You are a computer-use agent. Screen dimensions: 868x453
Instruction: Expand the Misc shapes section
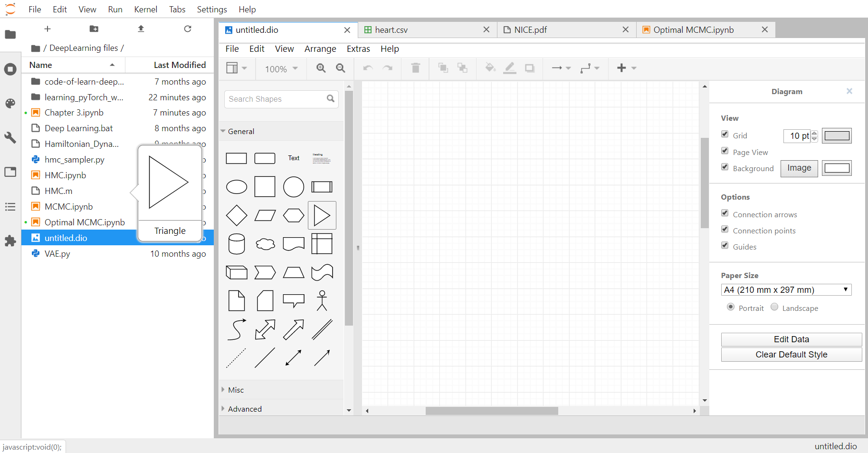[236, 390]
